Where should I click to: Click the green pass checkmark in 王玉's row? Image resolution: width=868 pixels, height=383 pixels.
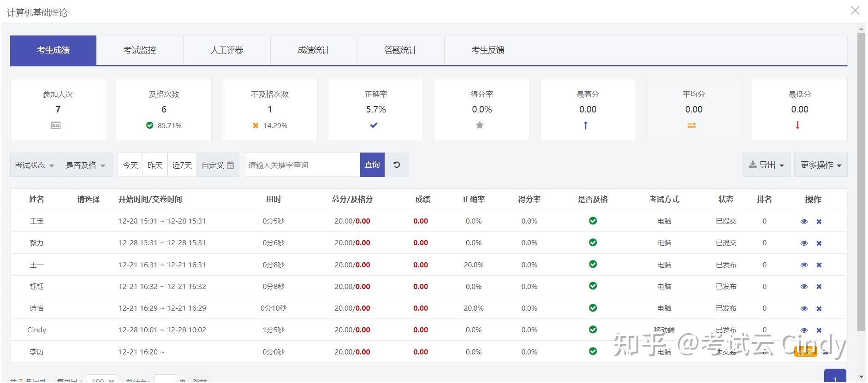pos(593,221)
